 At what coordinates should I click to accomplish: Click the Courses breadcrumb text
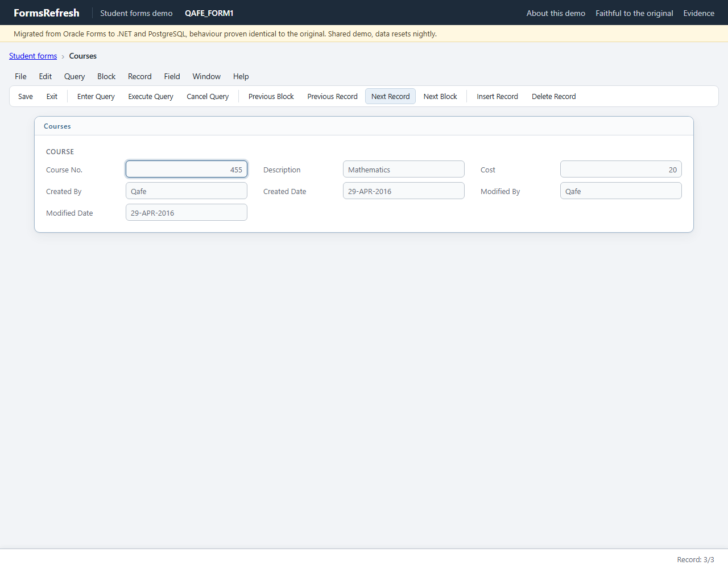(83, 56)
